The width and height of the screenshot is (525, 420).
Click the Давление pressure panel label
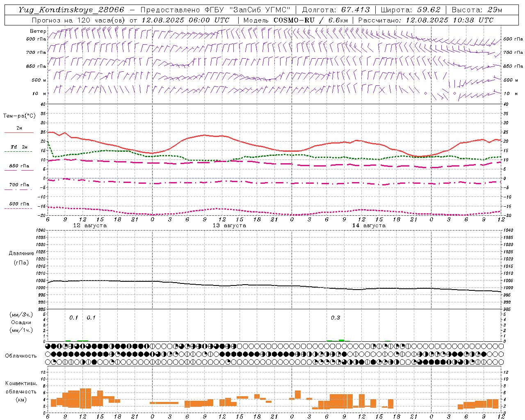21,253
